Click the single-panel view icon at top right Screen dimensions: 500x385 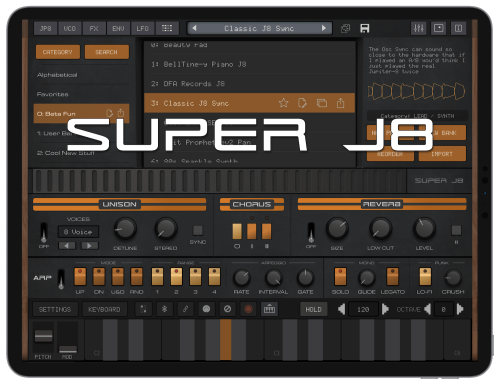(438, 28)
